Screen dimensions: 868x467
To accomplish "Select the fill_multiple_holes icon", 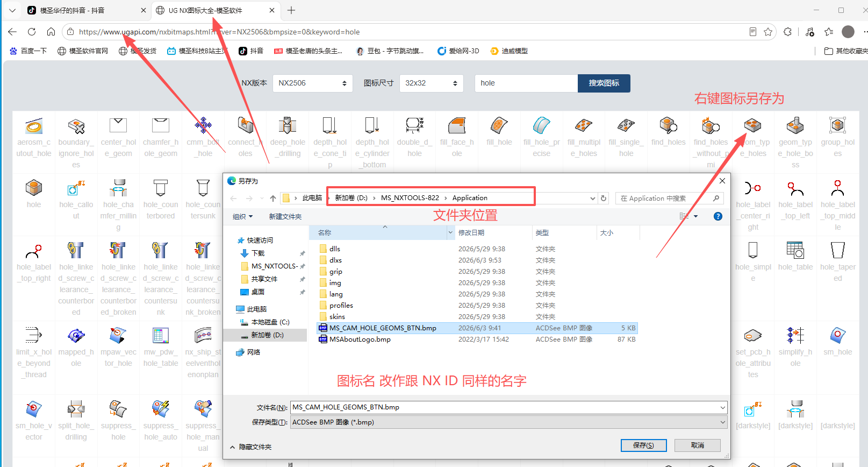I will tap(584, 125).
